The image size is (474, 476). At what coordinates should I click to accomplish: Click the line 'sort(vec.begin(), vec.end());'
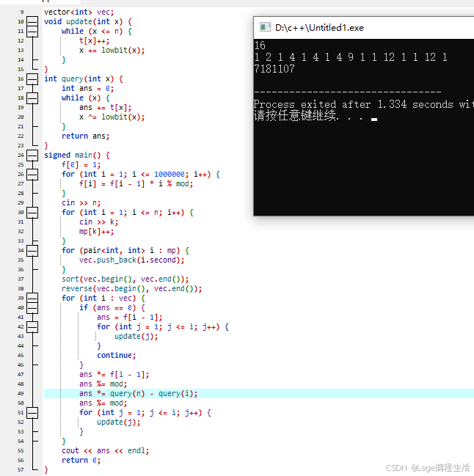point(125,279)
